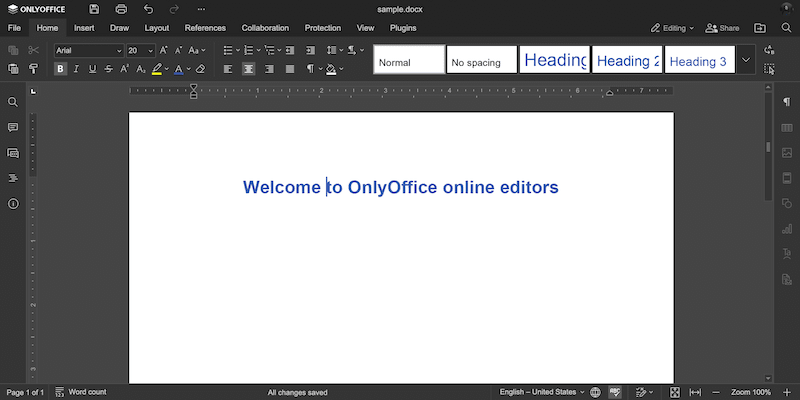Clear text style with the eraser icon
Screen dimensions: 800x400
(x=201, y=68)
